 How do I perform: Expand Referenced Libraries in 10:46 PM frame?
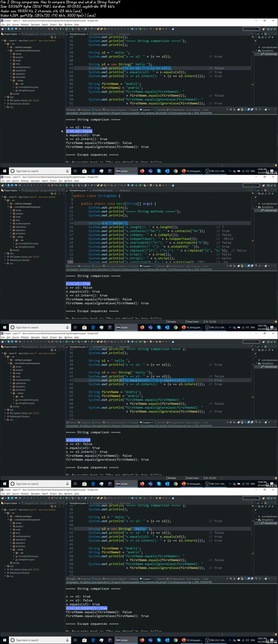(x=5, y=104)
